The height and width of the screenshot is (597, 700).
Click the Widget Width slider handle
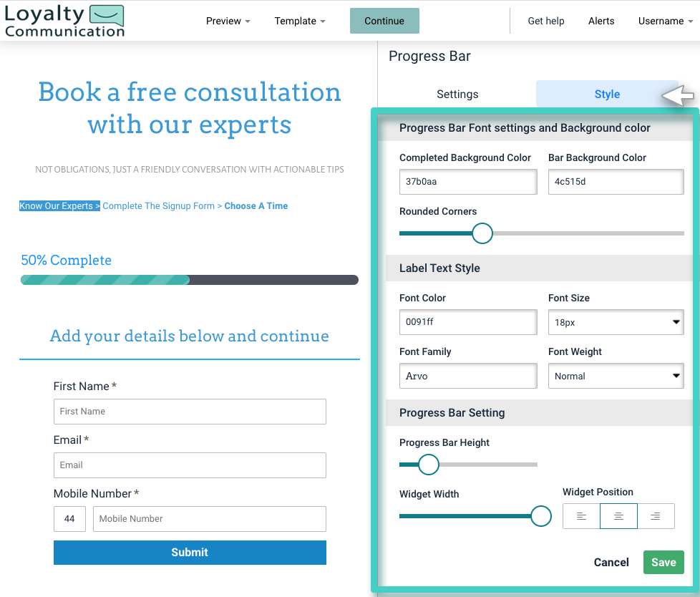pyautogui.click(x=541, y=516)
